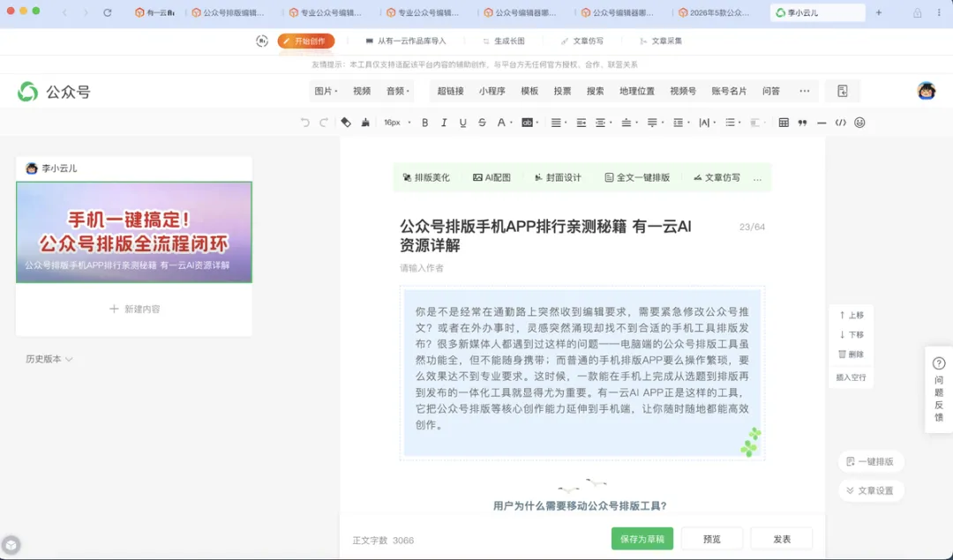953x560 pixels.
Task: Click the 一键排版 floating button
Action: coord(870,461)
